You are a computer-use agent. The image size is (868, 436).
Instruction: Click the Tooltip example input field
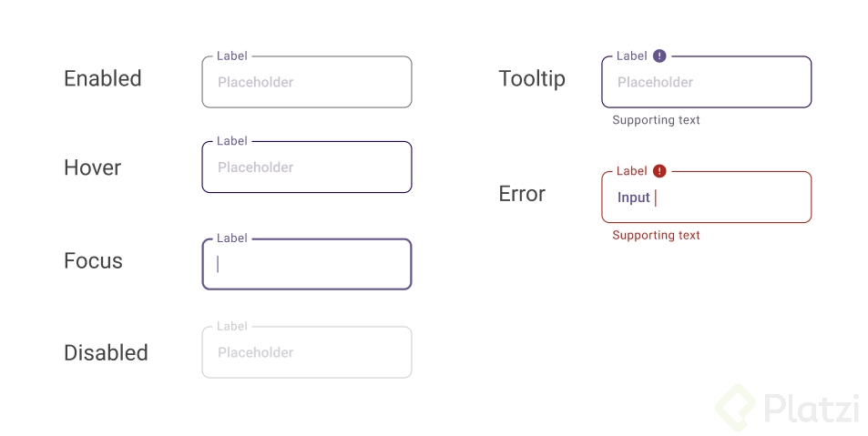tap(707, 83)
